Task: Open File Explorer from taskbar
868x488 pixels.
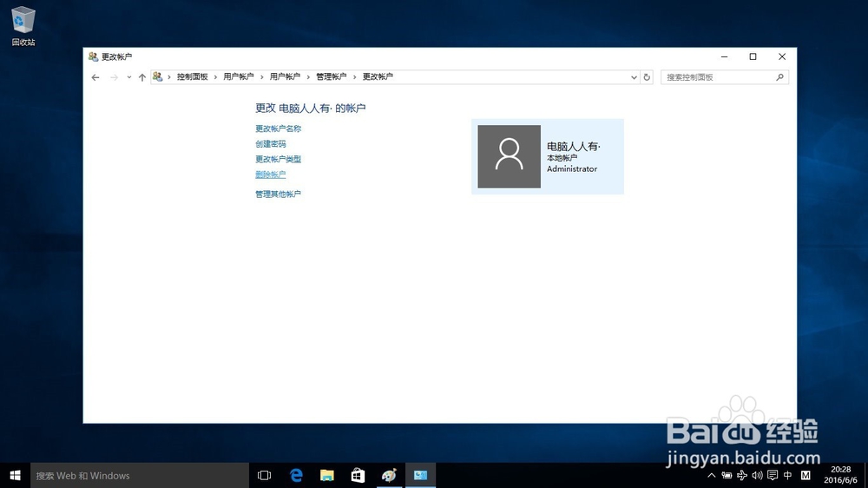Action: (x=327, y=475)
